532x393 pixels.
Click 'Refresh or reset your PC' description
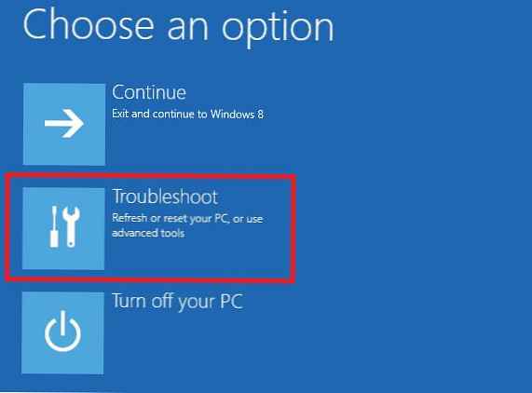tap(170, 219)
